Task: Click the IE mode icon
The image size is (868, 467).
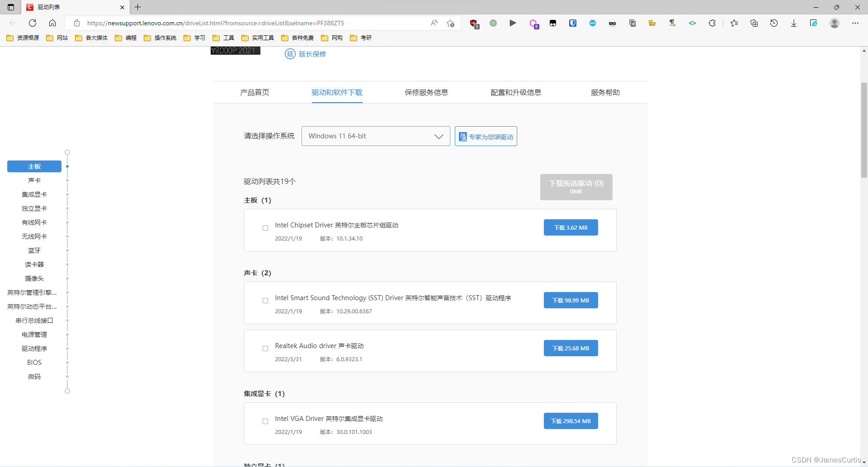Action: pyautogui.click(x=814, y=23)
